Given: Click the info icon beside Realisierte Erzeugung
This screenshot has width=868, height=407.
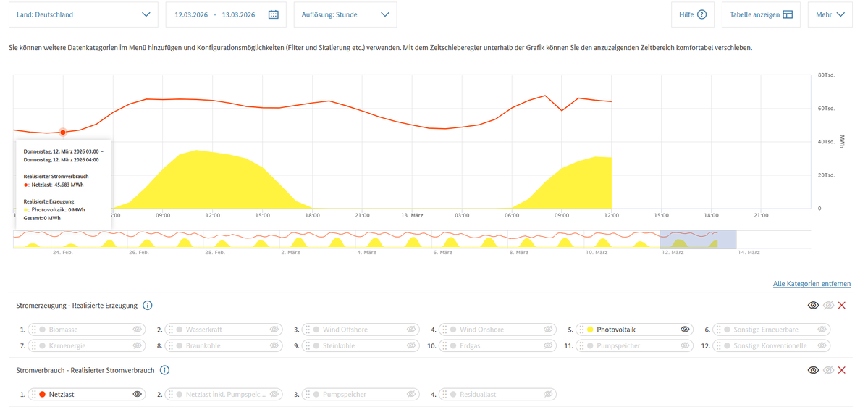Looking at the screenshot, I should coord(148,305).
